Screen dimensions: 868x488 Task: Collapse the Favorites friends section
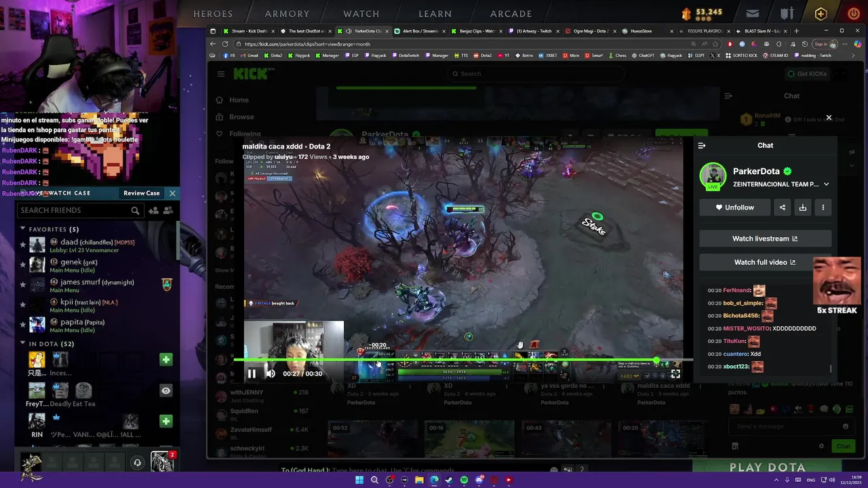(23, 229)
